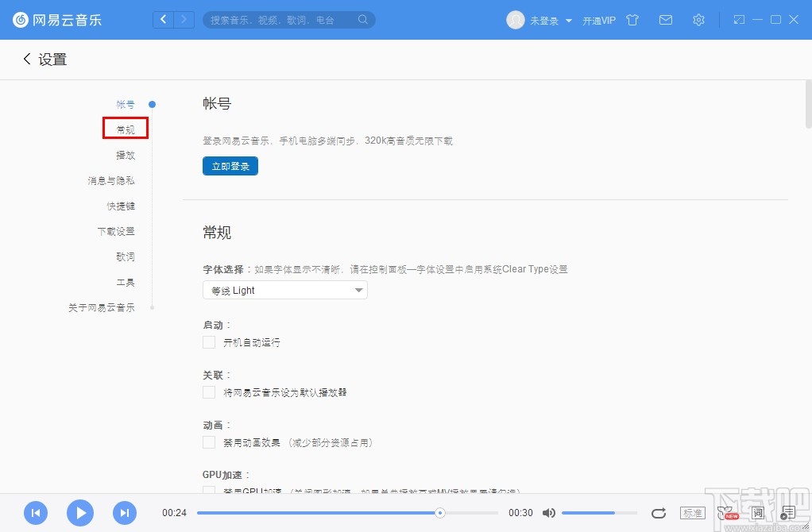The height and width of the screenshot is (532, 812).
Task: Return using the arrow beside 设置
Action: click(27, 59)
